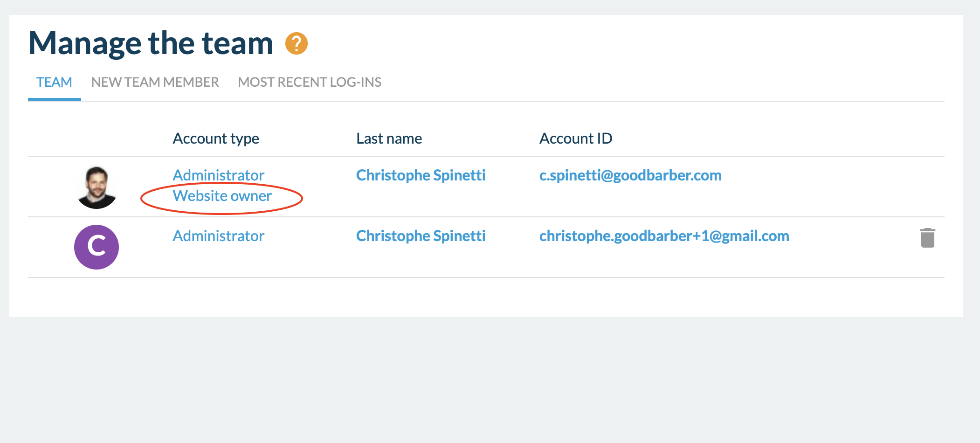980x443 pixels.
Task: Click the Last name column header
Action: pyautogui.click(x=389, y=138)
